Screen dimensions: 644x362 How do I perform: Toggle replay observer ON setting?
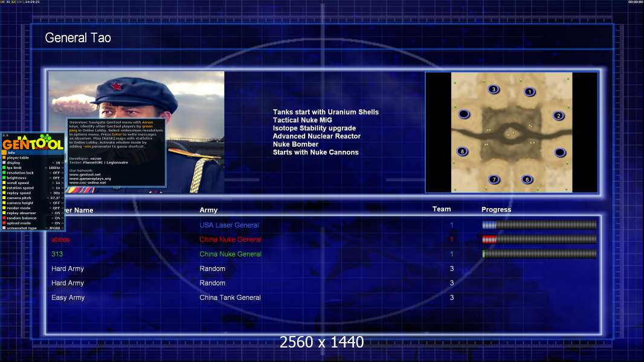[x=57, y=213]
